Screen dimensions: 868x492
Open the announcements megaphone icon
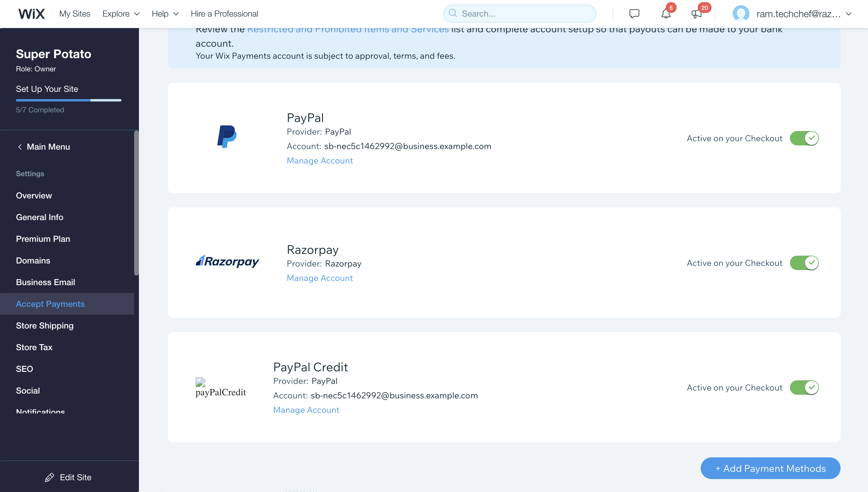pos(696,14)
